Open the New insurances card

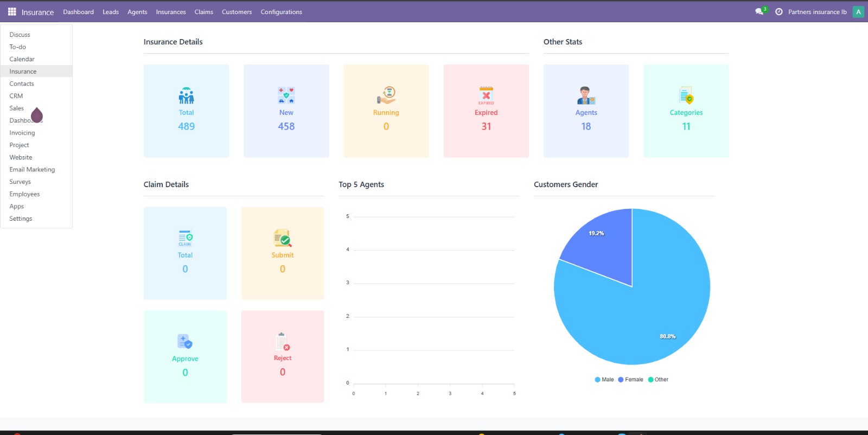coord(286,111)
